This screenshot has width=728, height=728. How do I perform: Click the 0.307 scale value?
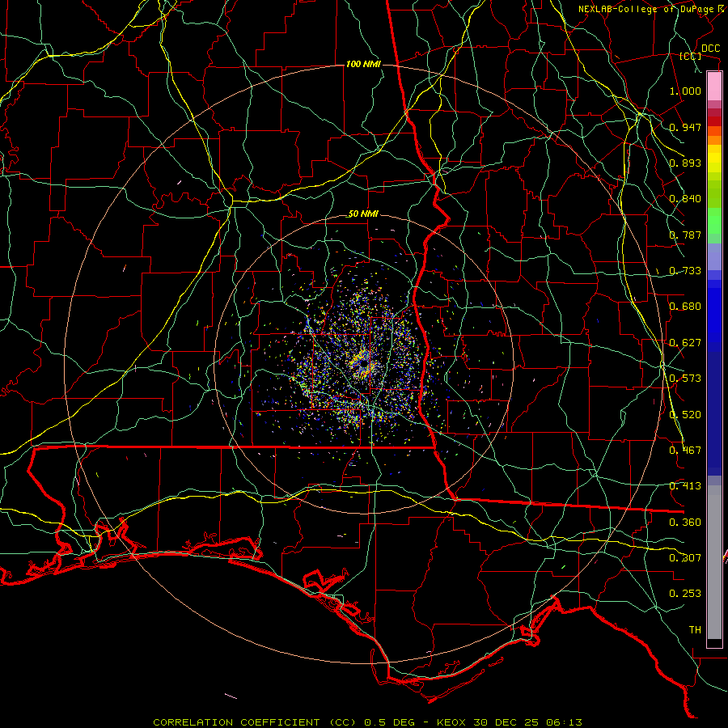tap(685, 558)
